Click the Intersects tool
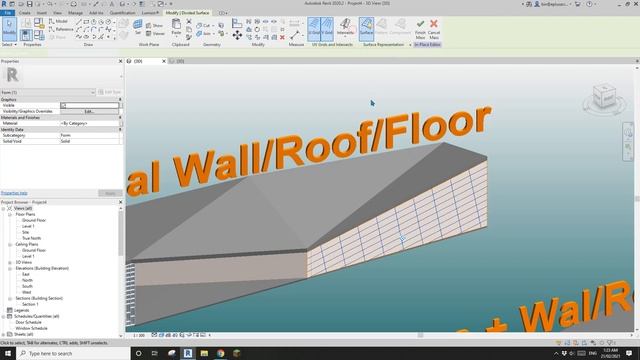Screen dimensions: 640x360 [345, 27]
